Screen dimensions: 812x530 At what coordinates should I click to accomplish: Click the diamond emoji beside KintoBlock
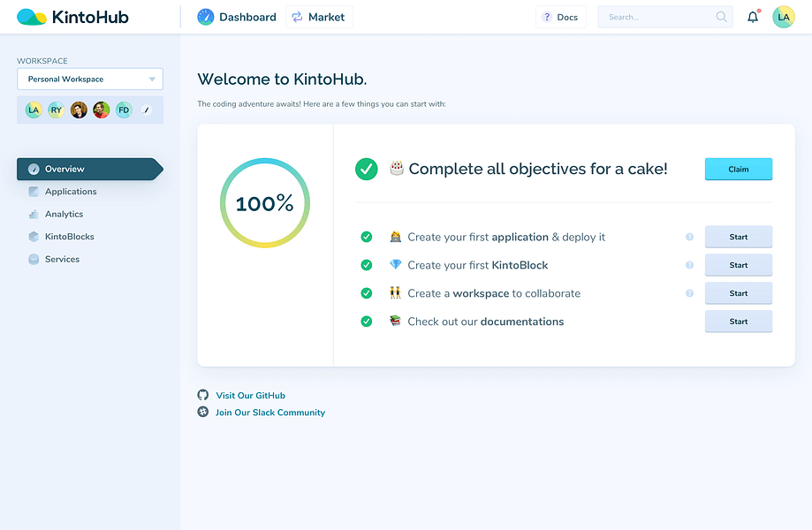[396, 264]
